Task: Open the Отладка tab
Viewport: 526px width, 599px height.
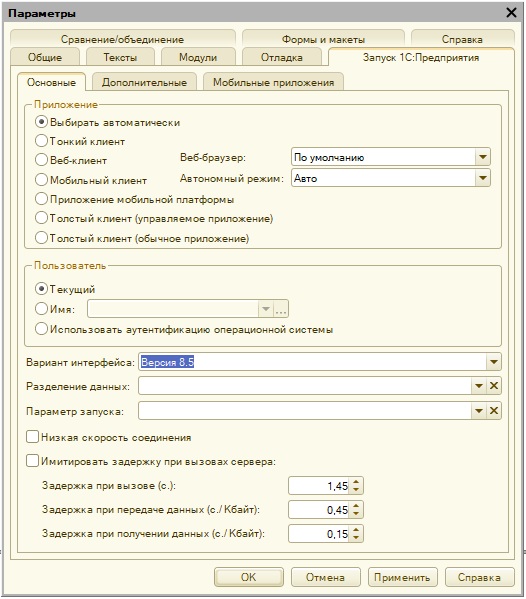Action: click(282, 57)
